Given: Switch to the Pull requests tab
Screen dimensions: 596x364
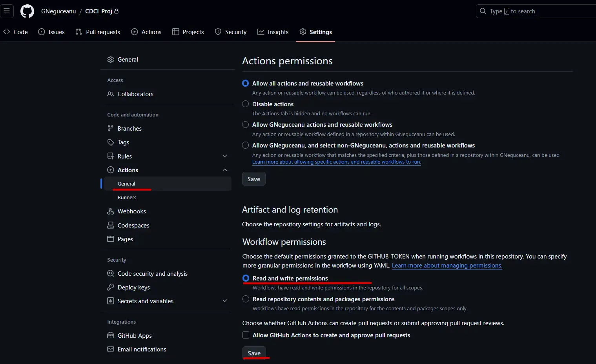Looking at the screenshot, I should [x=97, y=32].
